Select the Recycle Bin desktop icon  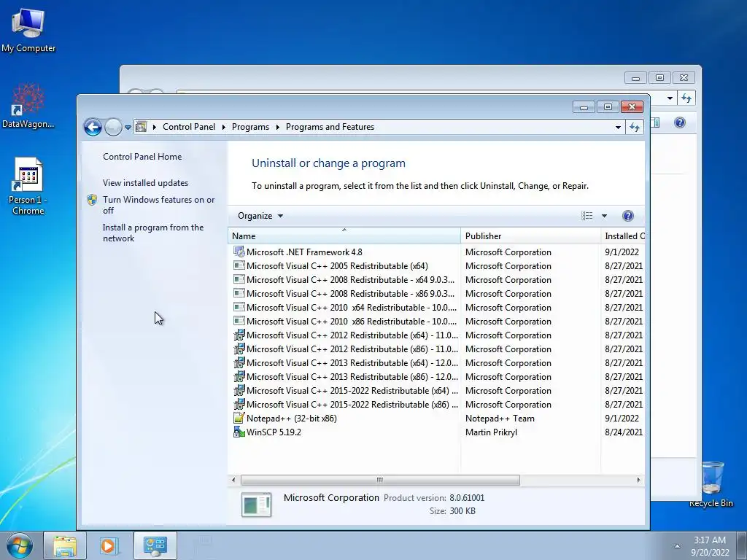click(711, 484)
